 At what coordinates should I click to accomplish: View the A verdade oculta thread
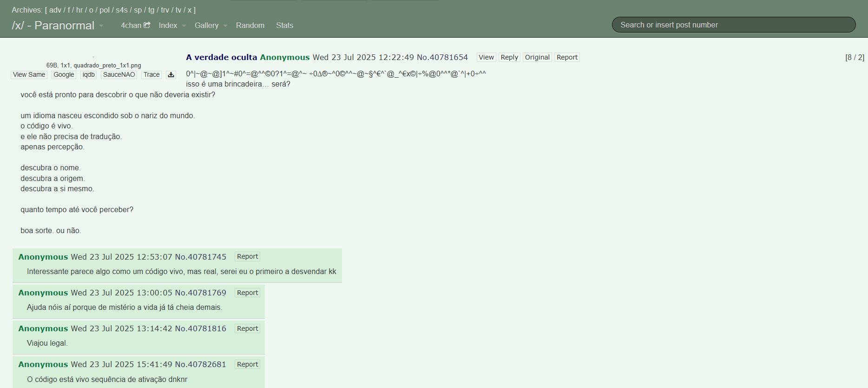tap(486, 57)
